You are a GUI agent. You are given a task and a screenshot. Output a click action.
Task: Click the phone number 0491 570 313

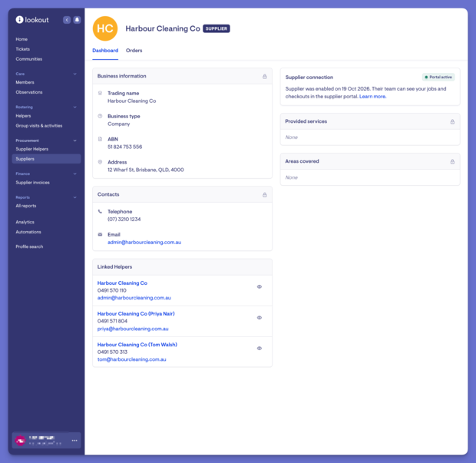pyautogui.click(x=112, y=352)
